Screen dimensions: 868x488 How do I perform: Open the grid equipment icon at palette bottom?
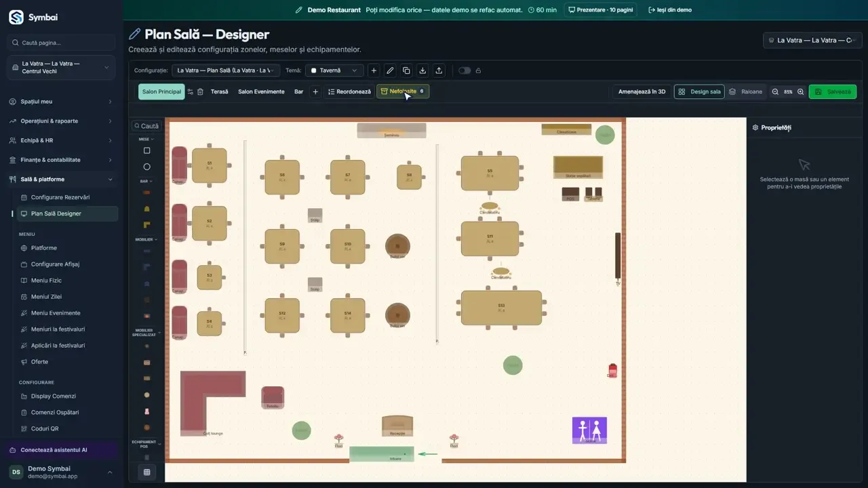pyautogui.click(x=146, y=472)
